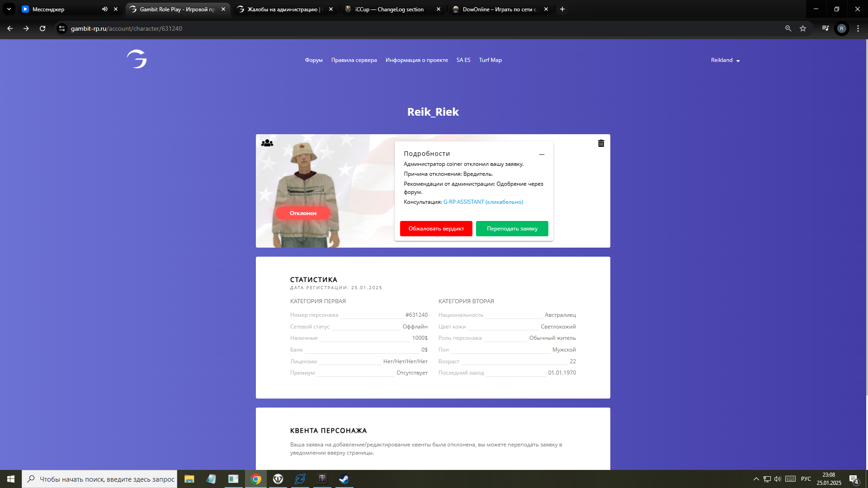
Task: Open the tab search dropdown arrow
Action: click(x=9, y=9)
